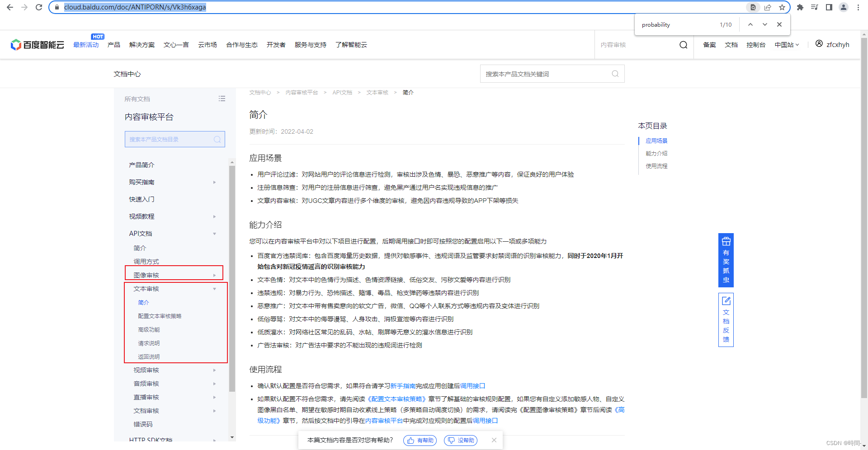
Task: Click the docs keyword search magnifier
Action: coord(615,74)
